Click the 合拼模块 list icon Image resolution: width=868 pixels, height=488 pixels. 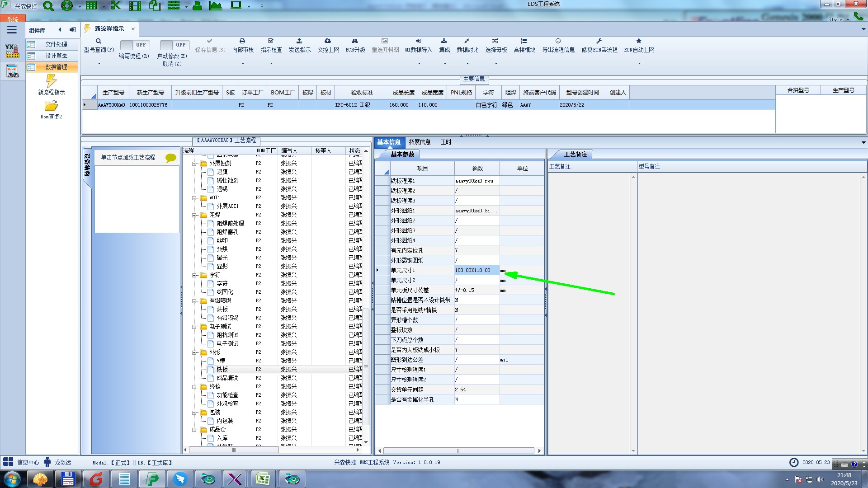[x=524, y=41]
